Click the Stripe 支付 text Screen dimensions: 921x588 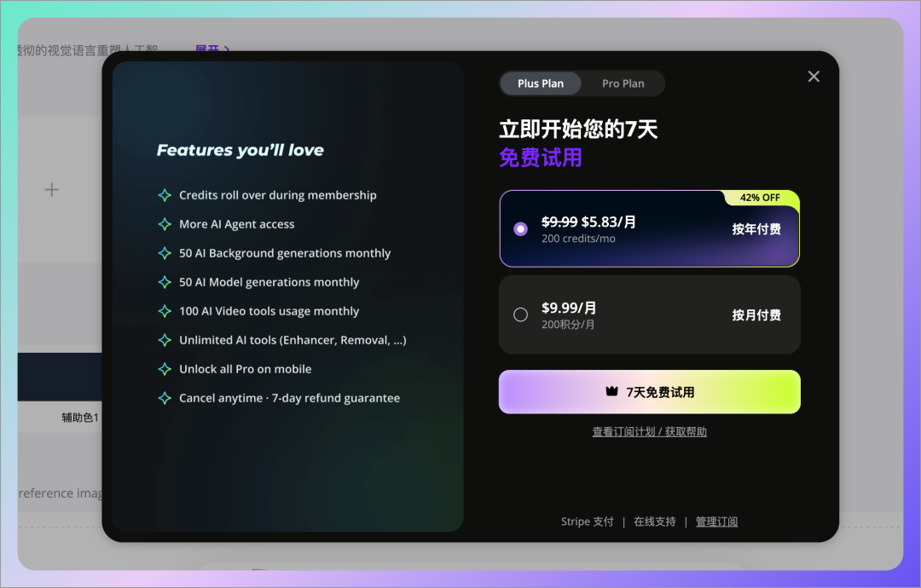click(587, 522)
